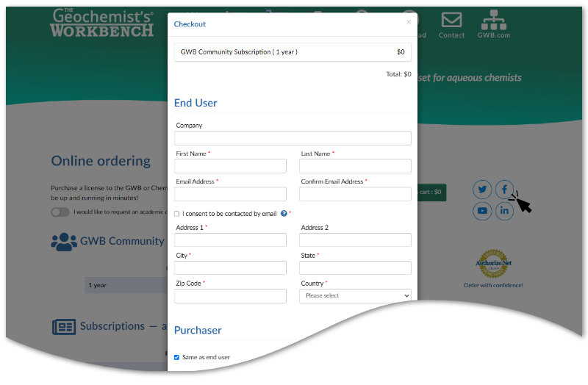Check the consent to be contacted checkbox
588x385 pixels.
pyautogui.click(x=176, y=214)
